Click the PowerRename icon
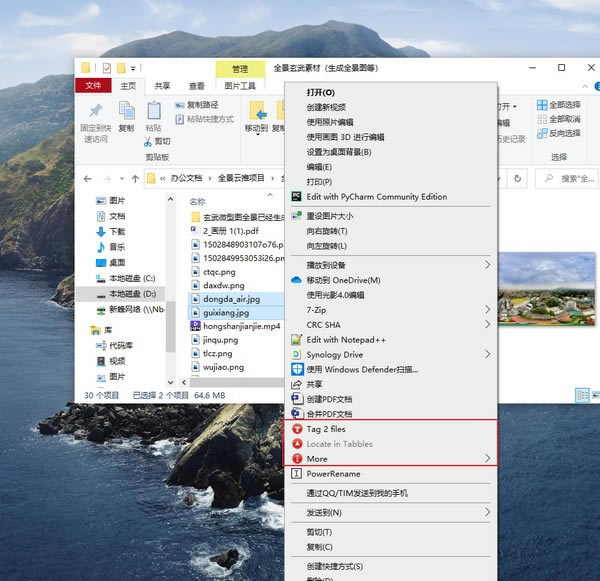Screen dimensions: 600x581 296,474
